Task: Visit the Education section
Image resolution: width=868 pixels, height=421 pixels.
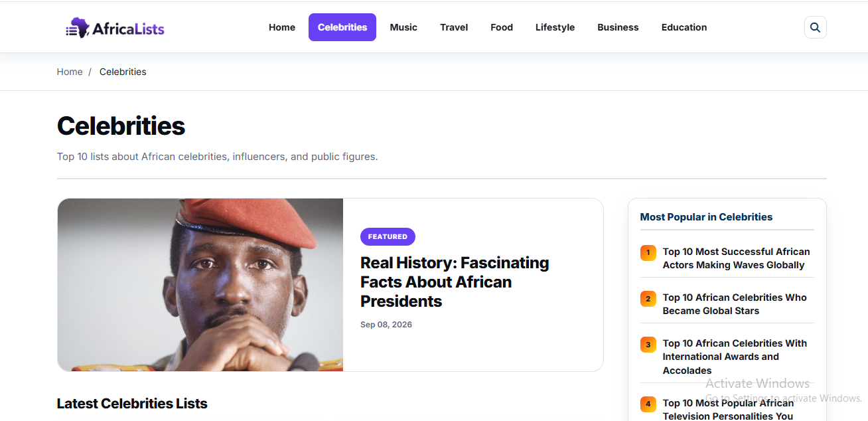Action: pyautogui.click(x=684, y=27)
